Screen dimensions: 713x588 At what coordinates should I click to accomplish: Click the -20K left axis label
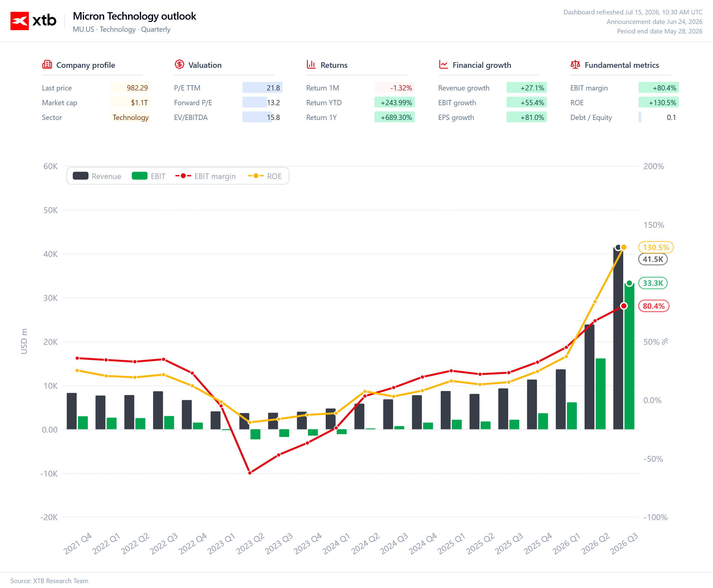(49, 517)
